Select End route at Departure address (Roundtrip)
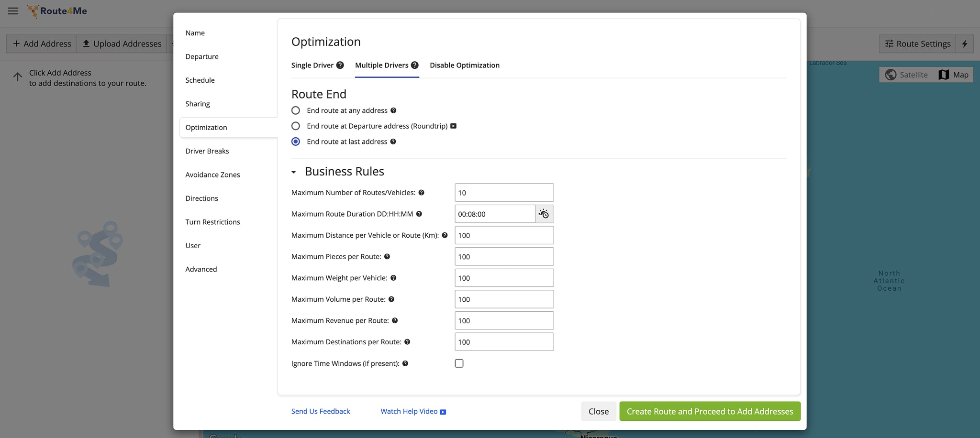Image resolution: width=980 pixels, height=438 pixels. (x=296, y=126)
